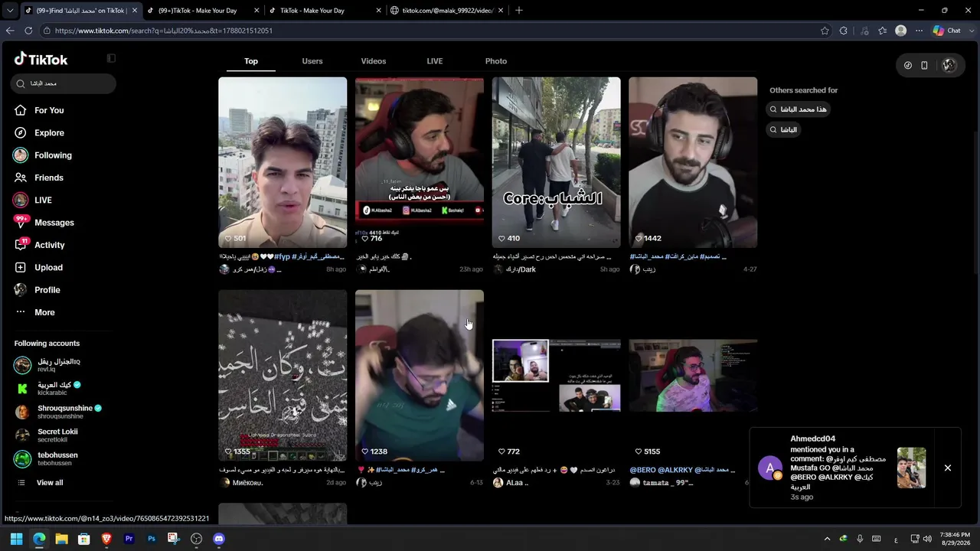Open the Upload page
The height and width of the screenshot is (551, 980).
point(48,267)
